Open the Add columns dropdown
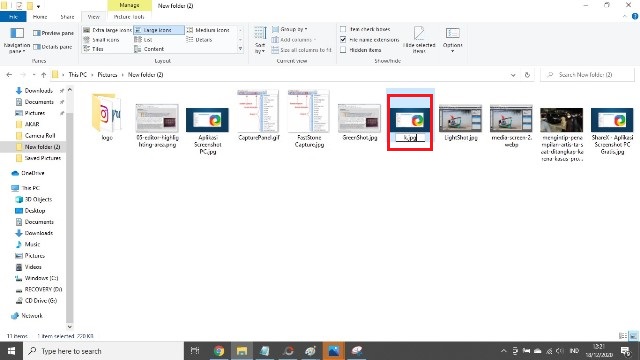The width and height of the screenshot is (640, 360). click(293, 40)
